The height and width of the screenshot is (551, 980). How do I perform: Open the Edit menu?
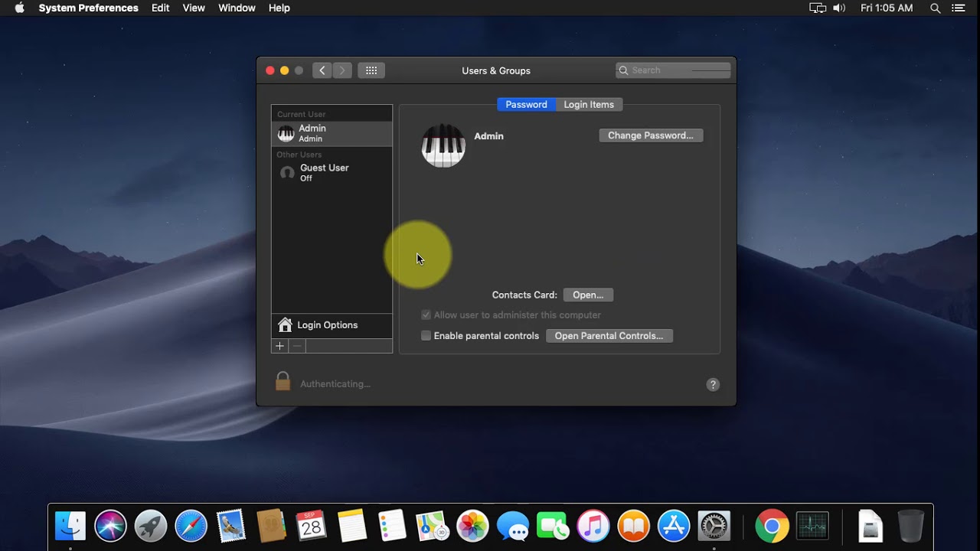[161, 8]
